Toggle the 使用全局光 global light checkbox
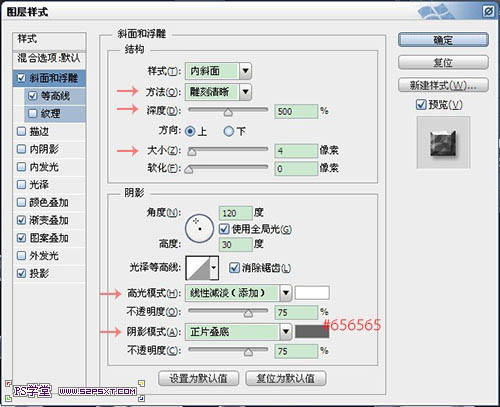Screen dimensions: 500x407 [x=224, y=229]
